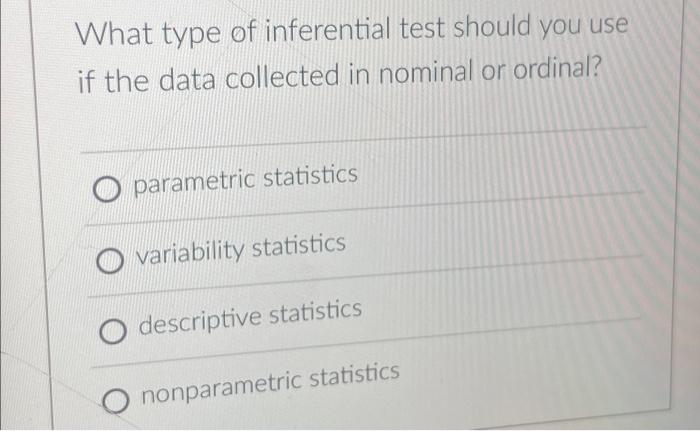
Task: Click the word "parametric" in the first option
Action: pyautogui.click(x=194, y=183)
